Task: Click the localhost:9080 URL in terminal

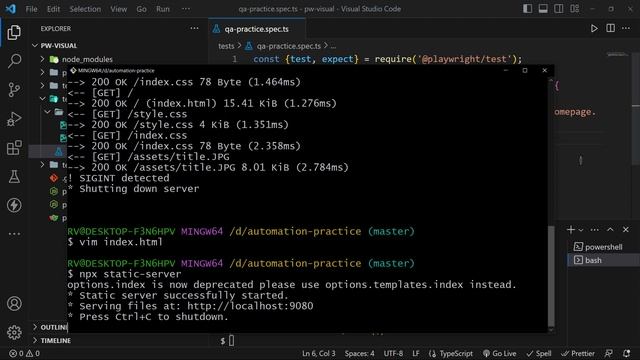Action: coord(250,306)
